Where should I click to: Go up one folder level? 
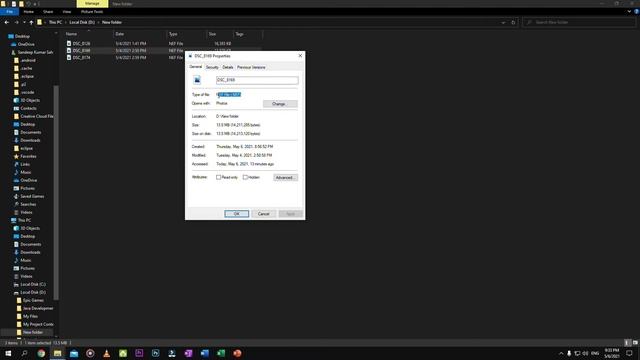31,22
